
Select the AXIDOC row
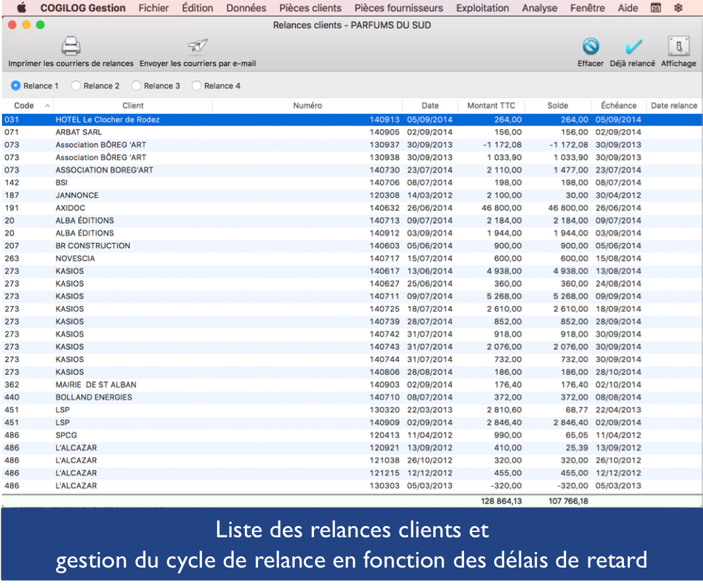pos(351,208)
